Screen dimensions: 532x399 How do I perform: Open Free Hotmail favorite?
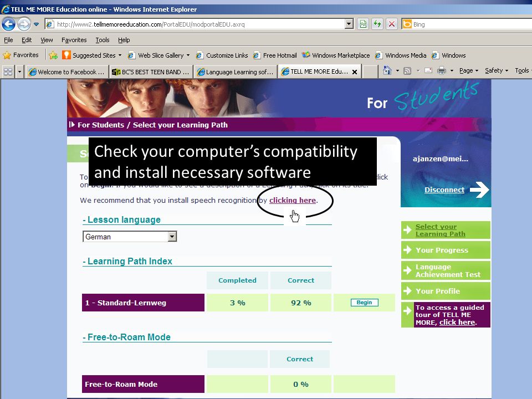tap(275, 55)
